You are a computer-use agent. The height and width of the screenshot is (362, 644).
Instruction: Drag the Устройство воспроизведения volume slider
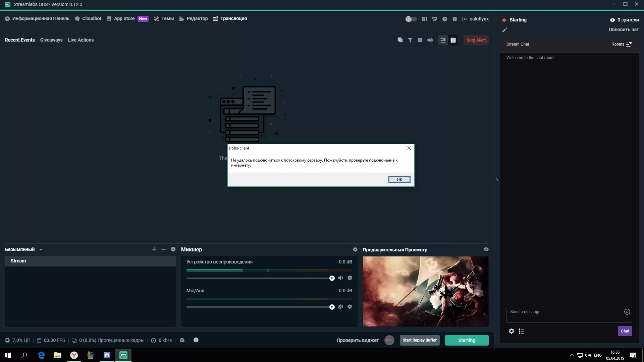click(332, 278)
